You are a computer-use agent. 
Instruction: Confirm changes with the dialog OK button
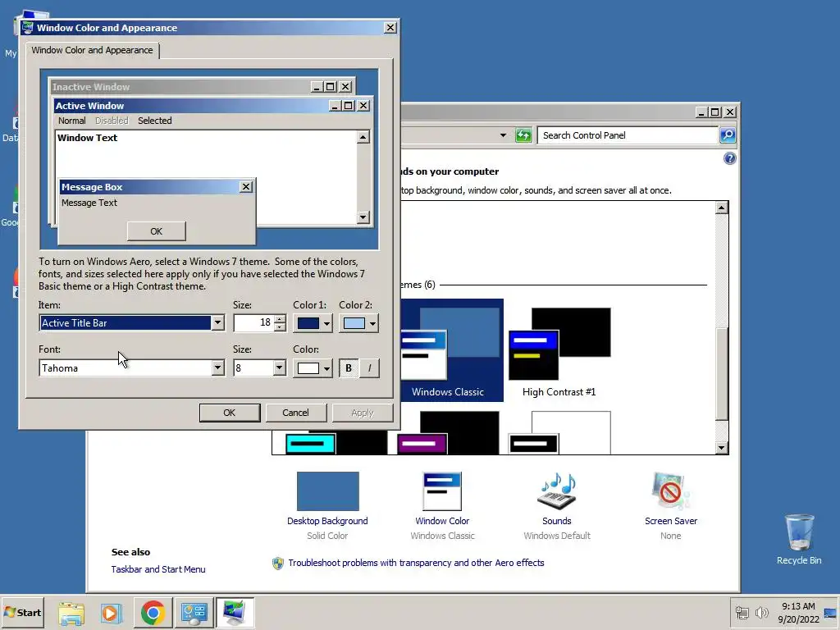(230, 413)
